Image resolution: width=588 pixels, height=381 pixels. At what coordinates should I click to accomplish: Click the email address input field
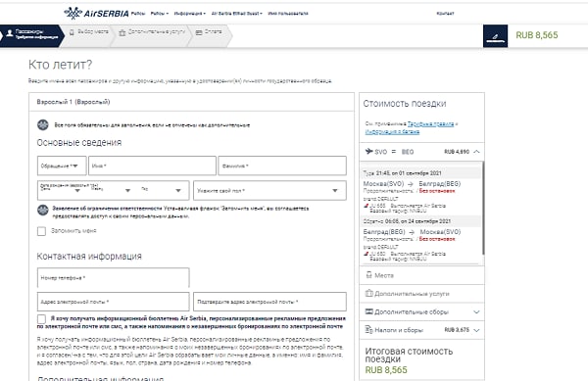point(114,302)
